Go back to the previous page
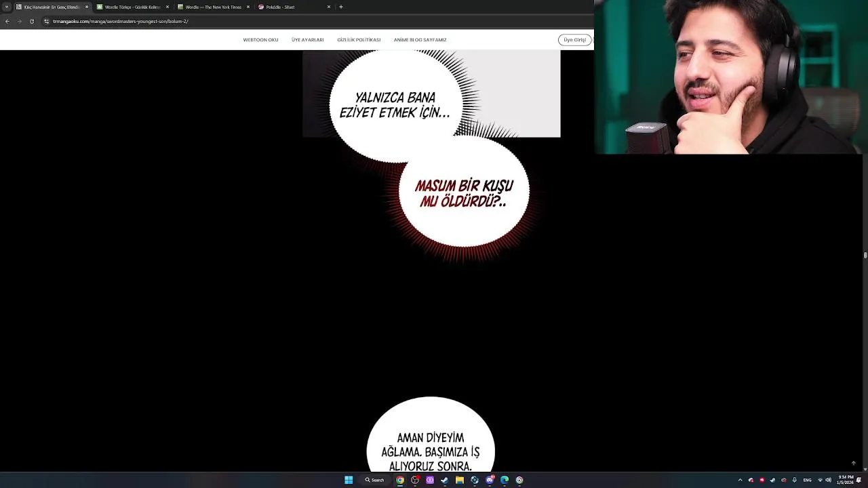This screenshot has height=488, width=868. pos(7,21)
